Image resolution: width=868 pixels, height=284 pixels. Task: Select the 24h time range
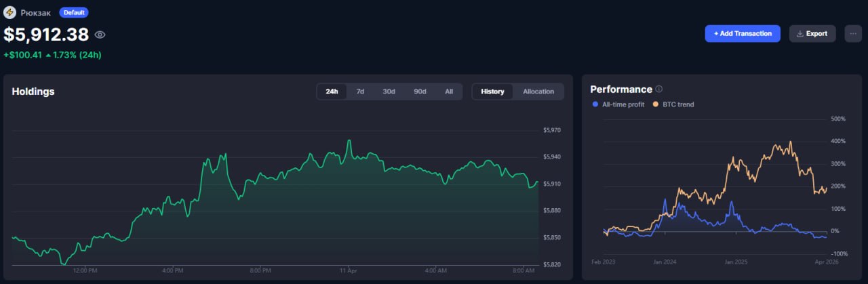pos(332,92)
